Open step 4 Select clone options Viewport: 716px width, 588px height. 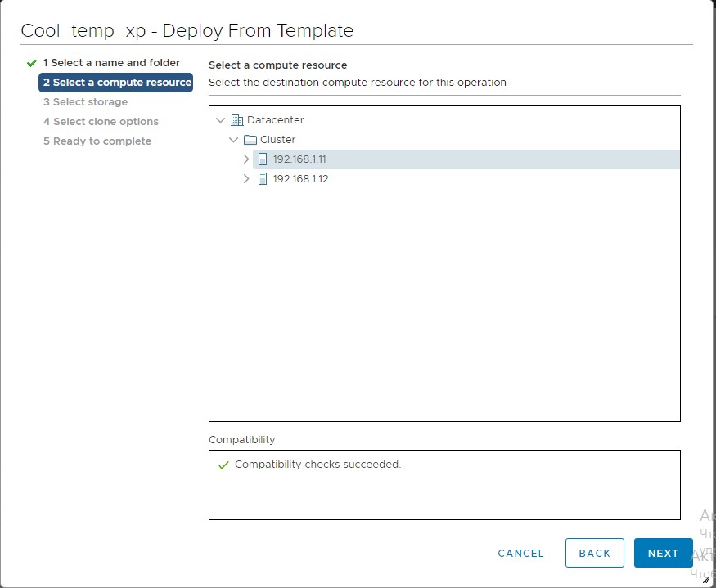tap(101, 121)
